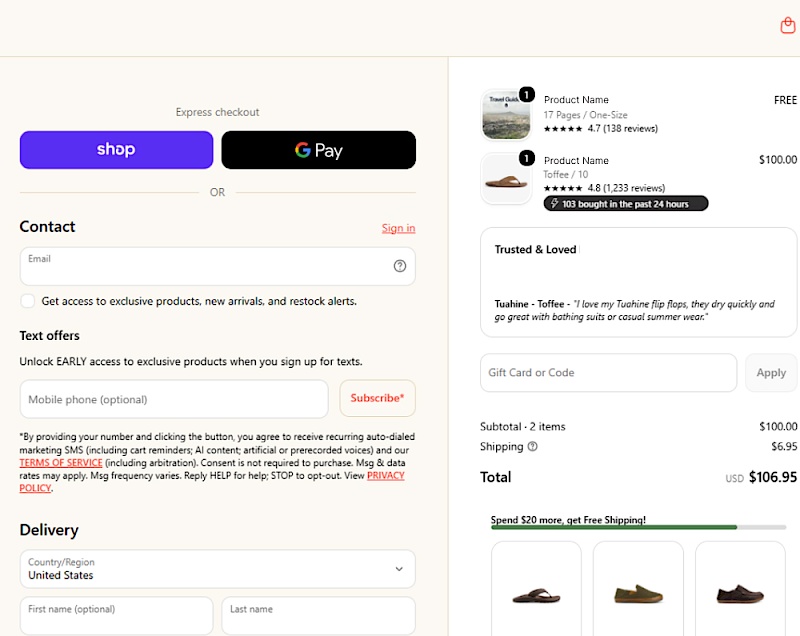Image resolution: width=800 pixels, height=636 pixels.
Task: Click the quantity badge on Travel Guide thumbnail
Action: pyautogui.click(x=527, y=95)
